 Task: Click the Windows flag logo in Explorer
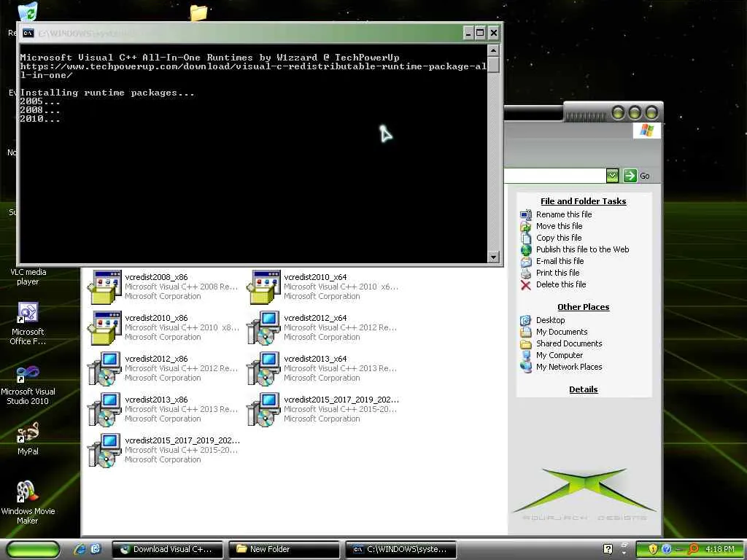pos(646,130)
